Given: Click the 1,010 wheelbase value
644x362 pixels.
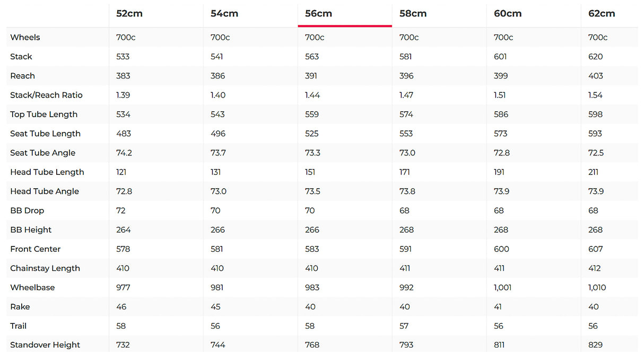Looking at the screenshot, I should [x=597, y=288].
